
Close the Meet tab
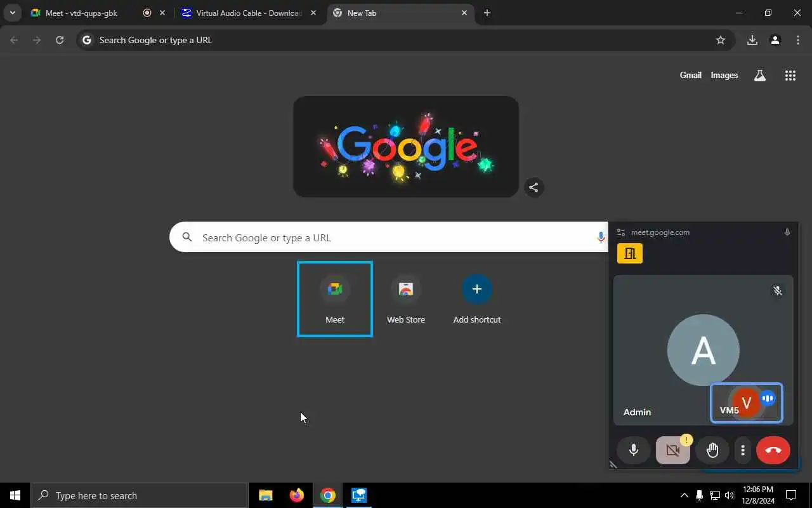click(x=162, y=13)
